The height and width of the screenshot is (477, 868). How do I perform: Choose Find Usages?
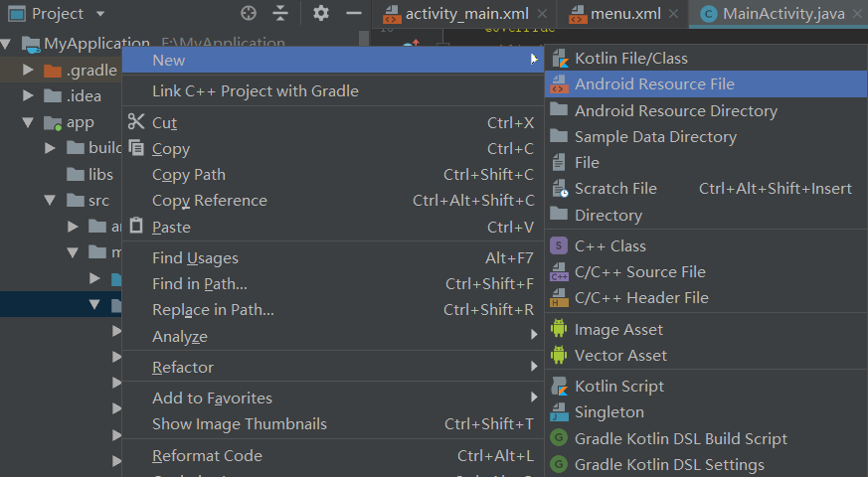[x=333, y=257]
